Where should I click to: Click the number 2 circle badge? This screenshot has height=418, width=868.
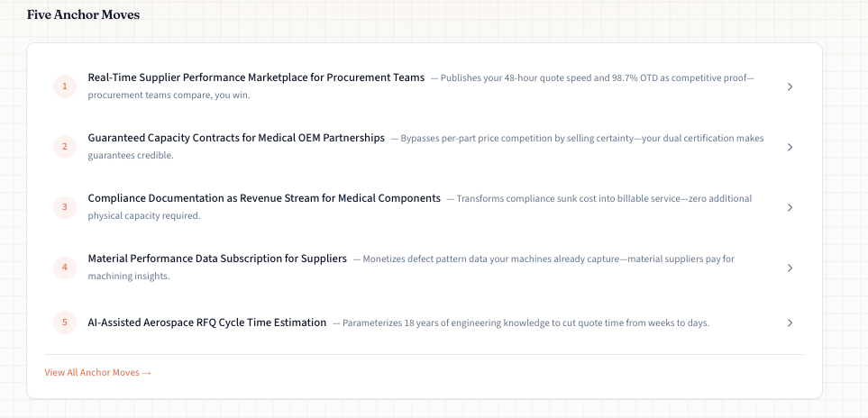pyautogui.click(x=65, y=147)
